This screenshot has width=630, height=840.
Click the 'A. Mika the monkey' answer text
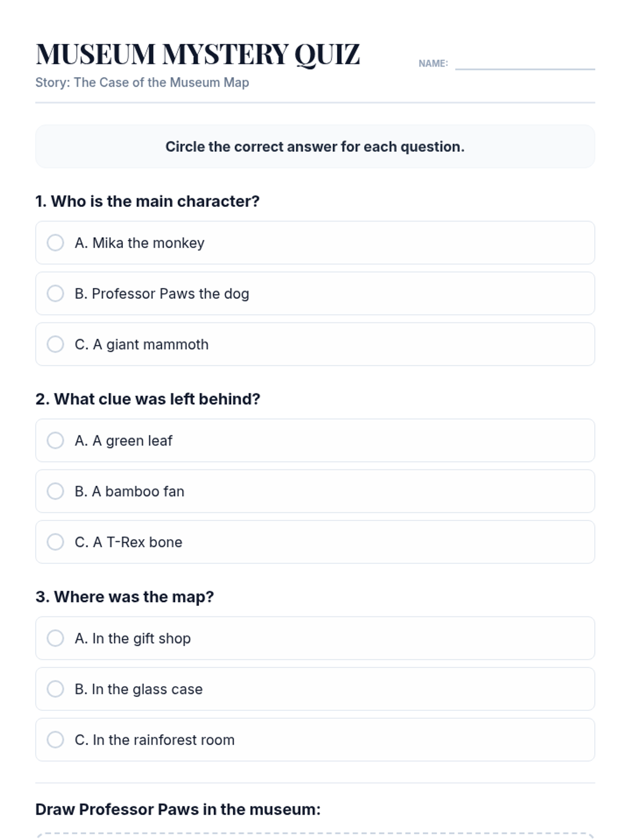coord(140,243)
